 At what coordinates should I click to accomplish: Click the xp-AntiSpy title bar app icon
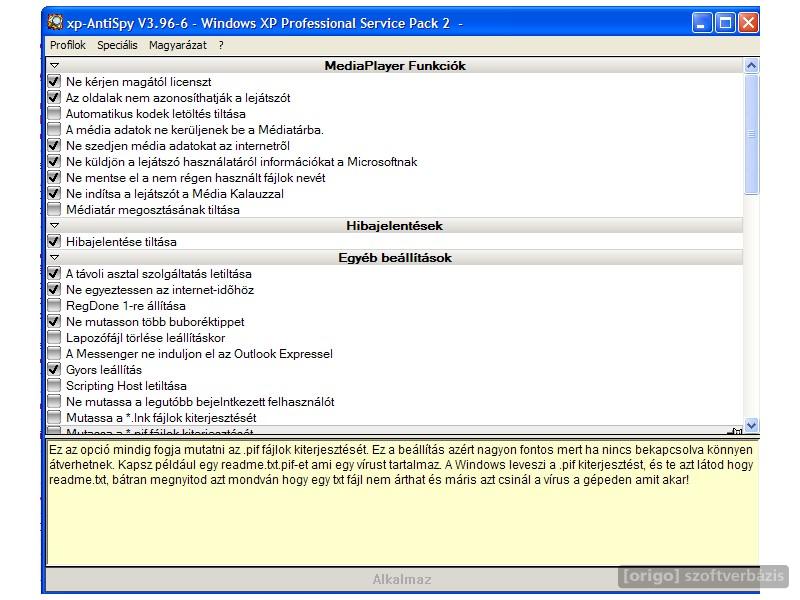coord(55,22)
